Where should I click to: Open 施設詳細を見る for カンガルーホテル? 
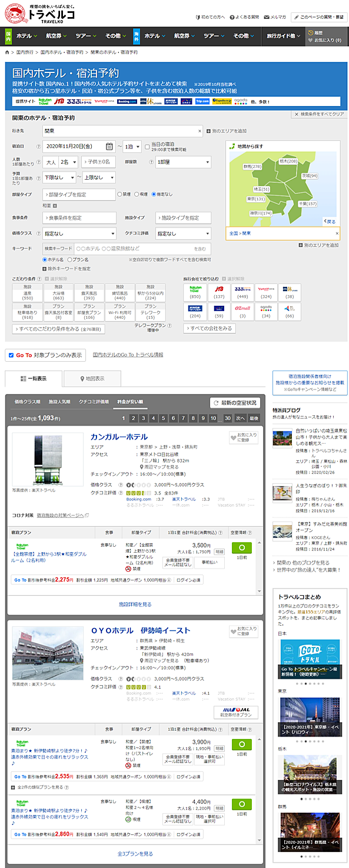pos(135,604)
